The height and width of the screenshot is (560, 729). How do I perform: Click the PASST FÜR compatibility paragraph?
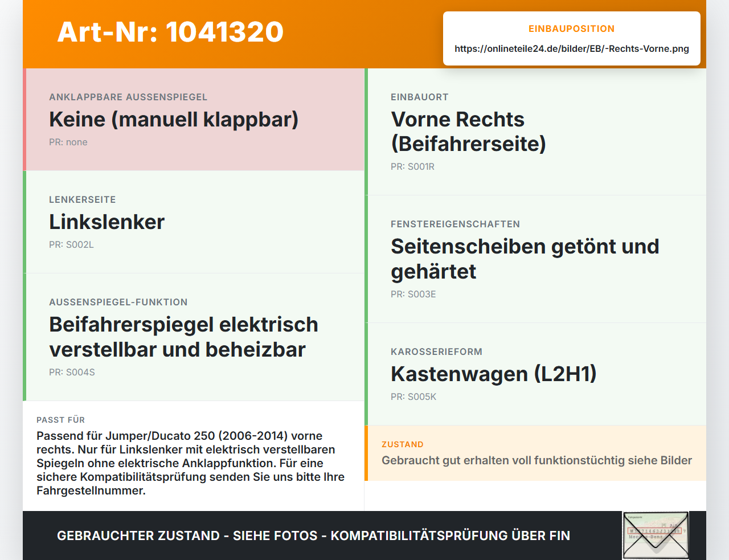190,463
